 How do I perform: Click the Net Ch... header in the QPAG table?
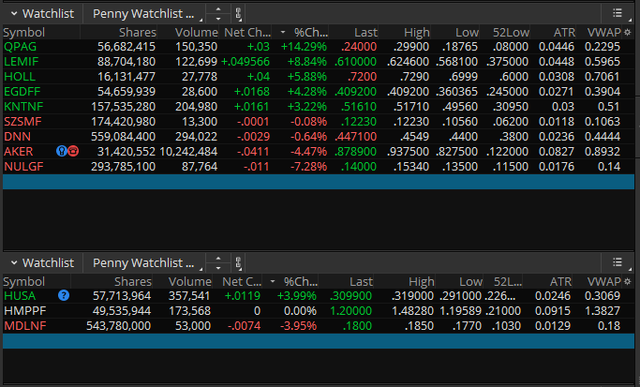[247, 32]
